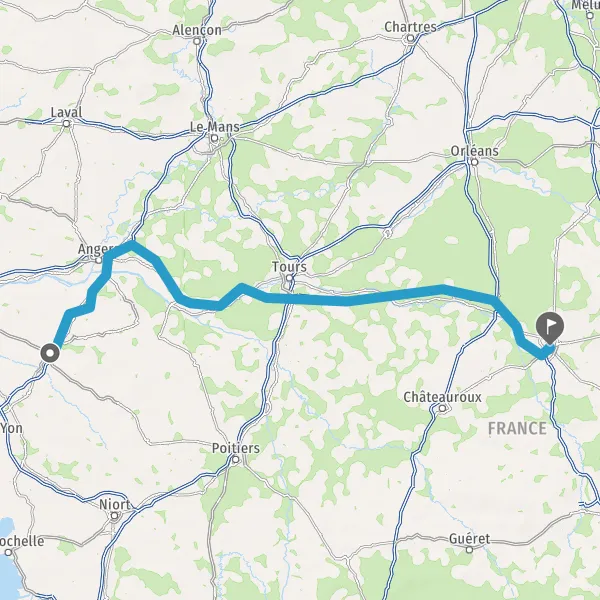Click the Poitiers text label
Viewport: 600px width, 600px height.
tap(236, 448)
